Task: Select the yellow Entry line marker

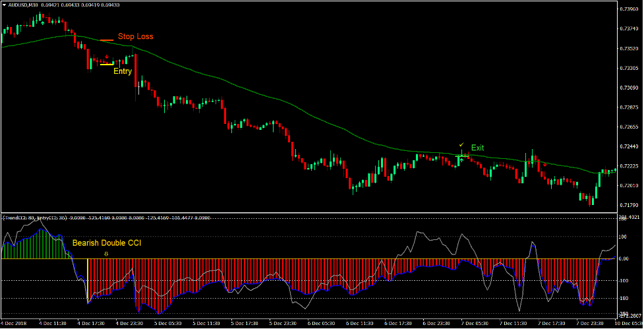Action: [x=106, y=65]
